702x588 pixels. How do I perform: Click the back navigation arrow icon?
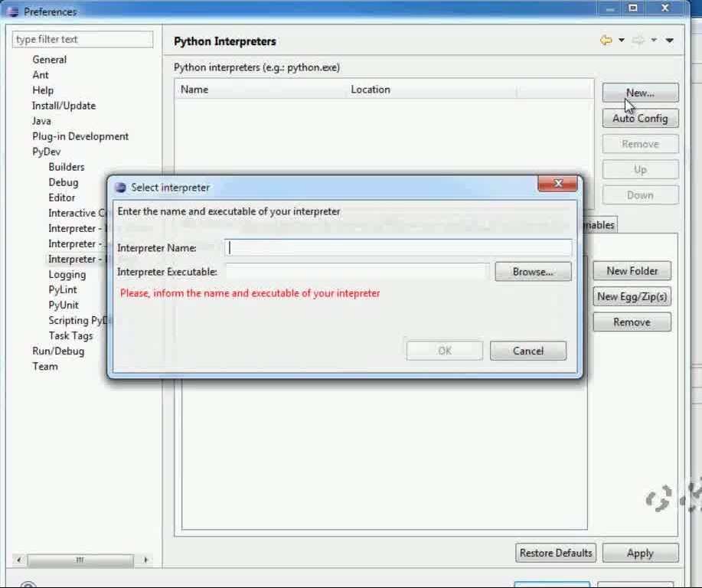pyautogui.click(x=606, y=41)
